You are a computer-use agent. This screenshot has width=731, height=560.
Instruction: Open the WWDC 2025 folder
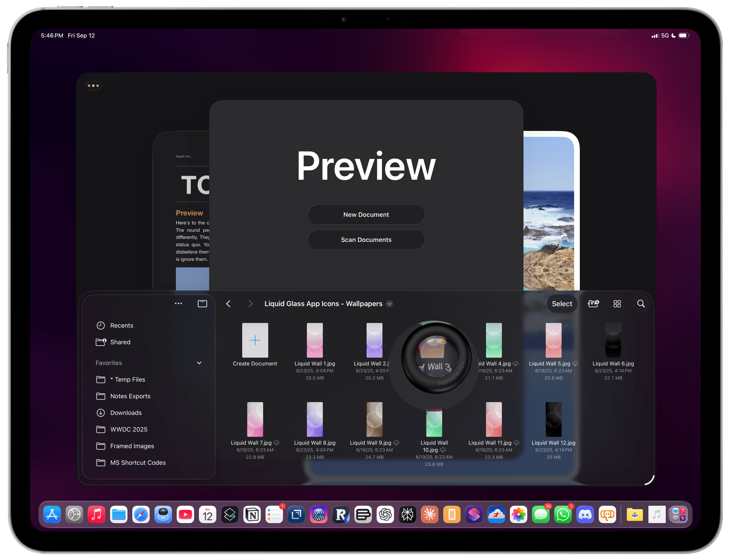[x=128, y=429]
